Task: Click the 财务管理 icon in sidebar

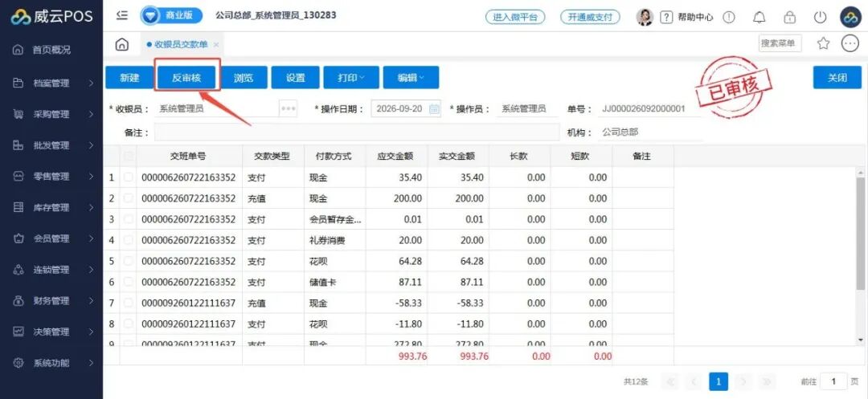Action: tap(18, 300)
